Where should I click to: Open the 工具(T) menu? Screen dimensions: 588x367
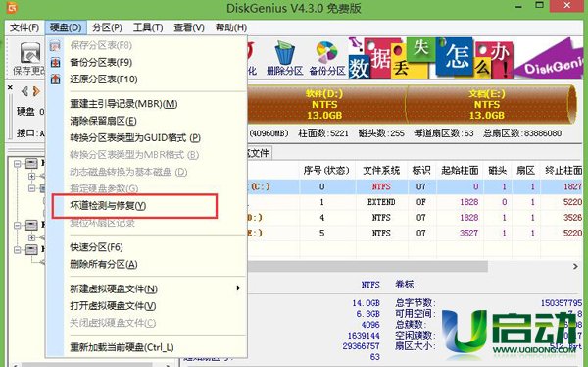(x=148, y=27)
